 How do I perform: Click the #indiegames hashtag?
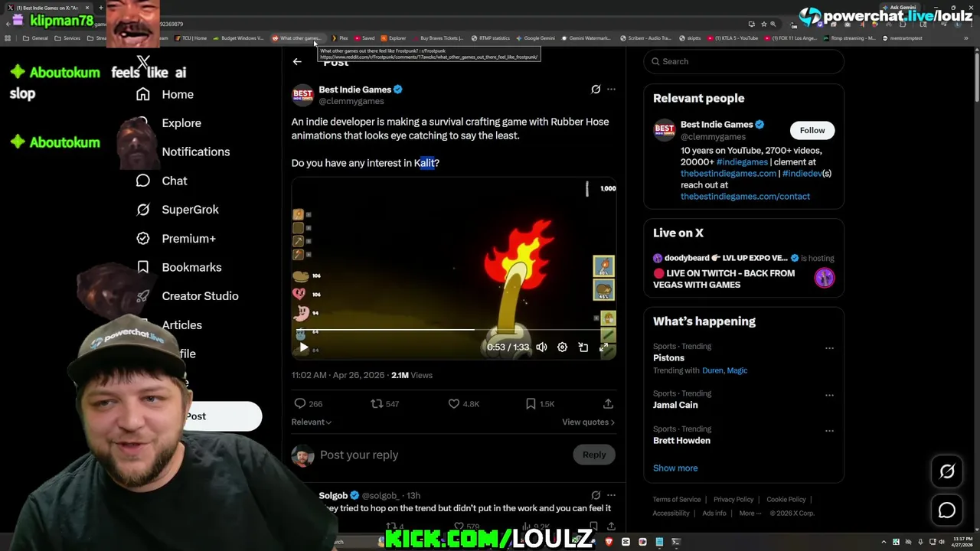742,162
